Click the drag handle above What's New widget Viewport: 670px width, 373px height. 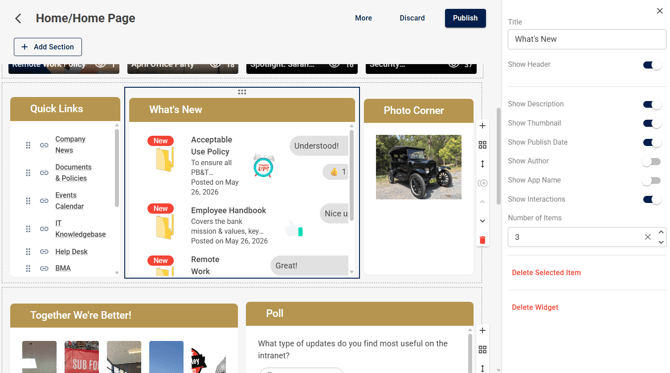pyautogui.click(x=242, y=92)
